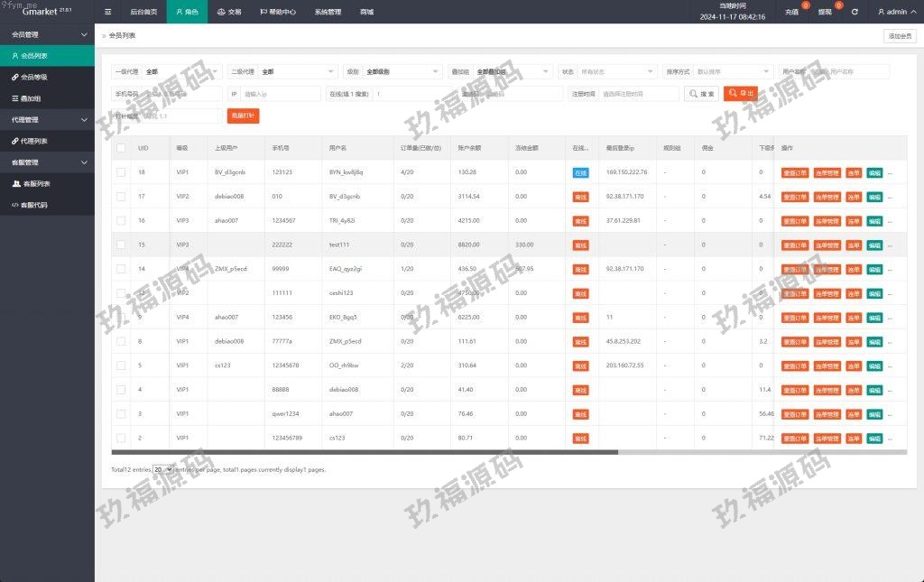Click the orange 导出 export button
Screen dimensions: 924x582
[x=741, y=93]
